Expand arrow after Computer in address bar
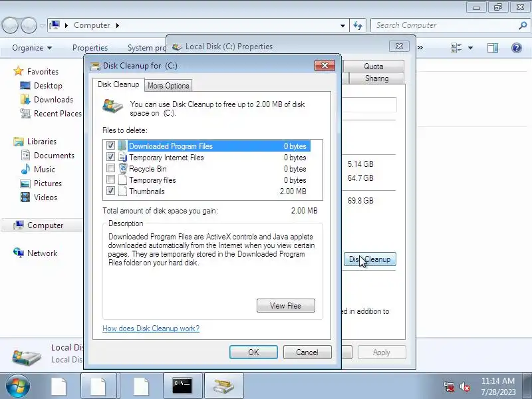Viewport: 532px width, 399px height. [118, 25]
